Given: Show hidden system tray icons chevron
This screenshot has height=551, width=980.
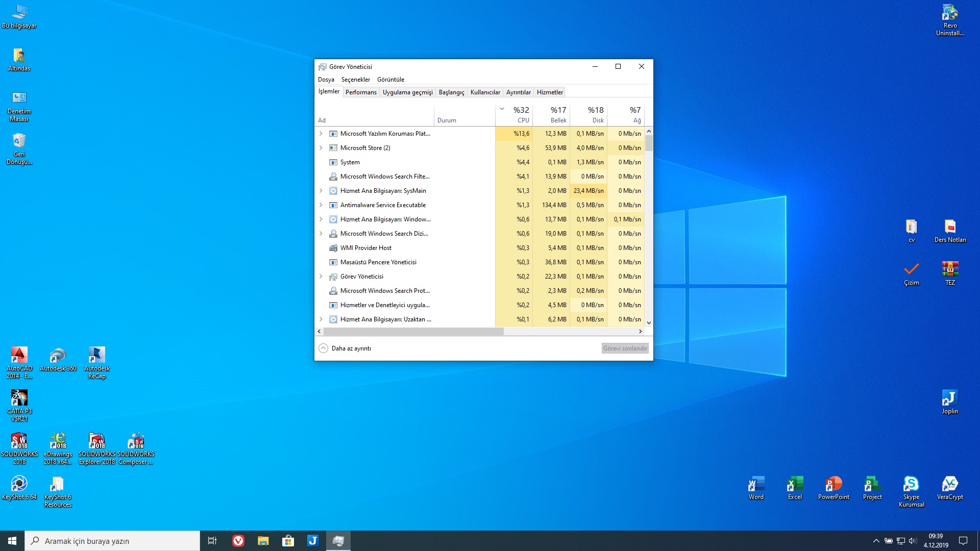Looking at the screenshot, I should pos(876,541).
